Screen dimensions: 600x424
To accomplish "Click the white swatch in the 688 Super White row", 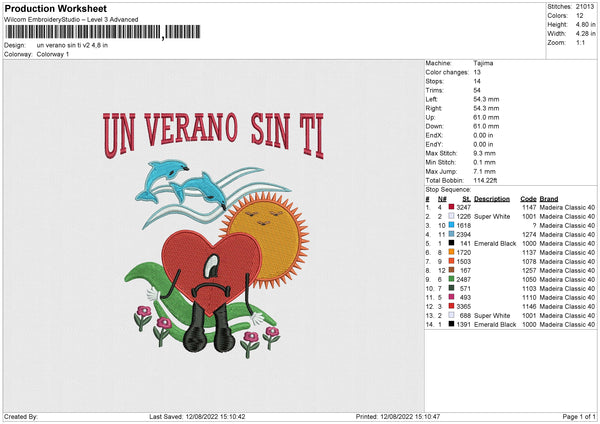I will [x=451, y=315].
